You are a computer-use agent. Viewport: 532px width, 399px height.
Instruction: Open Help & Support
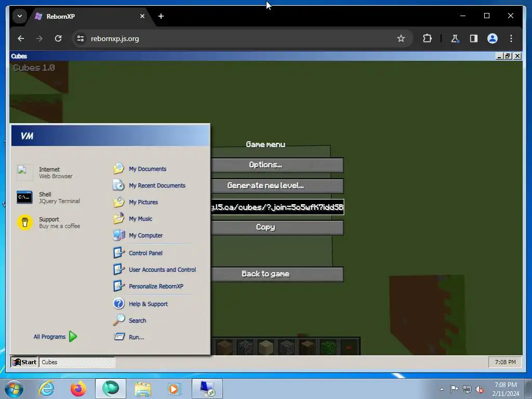pos(140,303)
